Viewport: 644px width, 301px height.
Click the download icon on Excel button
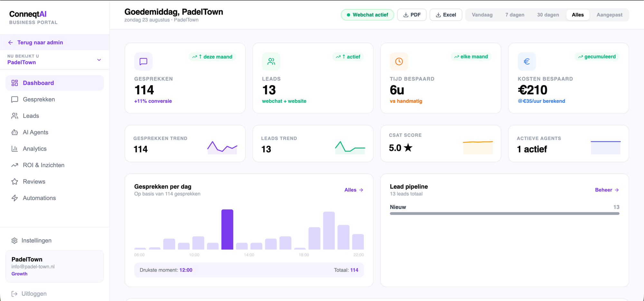(x=438, y=15)
